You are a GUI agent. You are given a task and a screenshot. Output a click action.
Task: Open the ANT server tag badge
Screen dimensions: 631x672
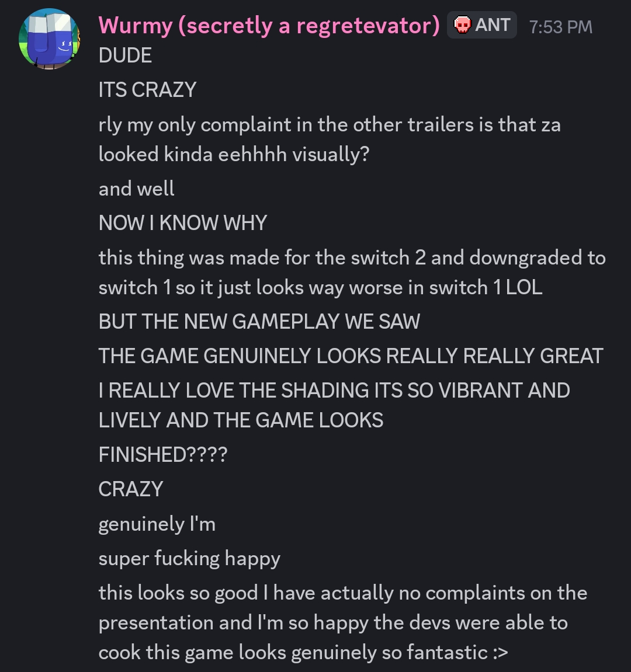pyautogui.click(x=482, y=25)
